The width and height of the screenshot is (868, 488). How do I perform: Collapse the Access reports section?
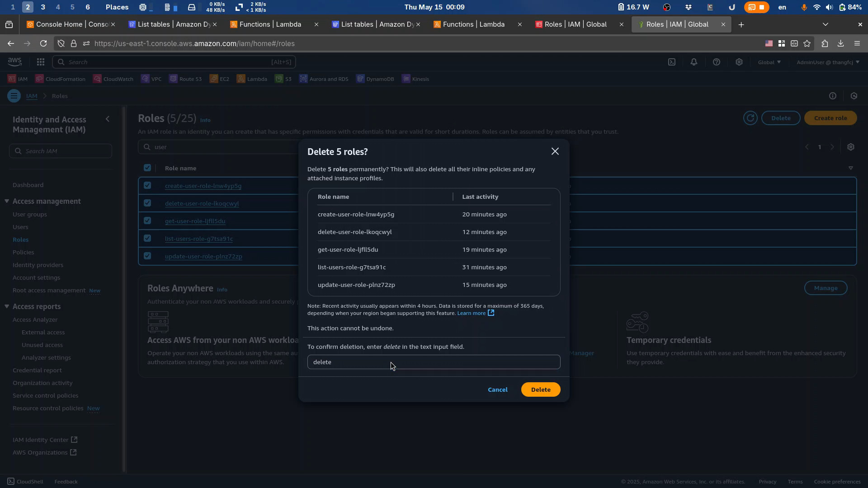pyautogui.click(x=7, y=306)
